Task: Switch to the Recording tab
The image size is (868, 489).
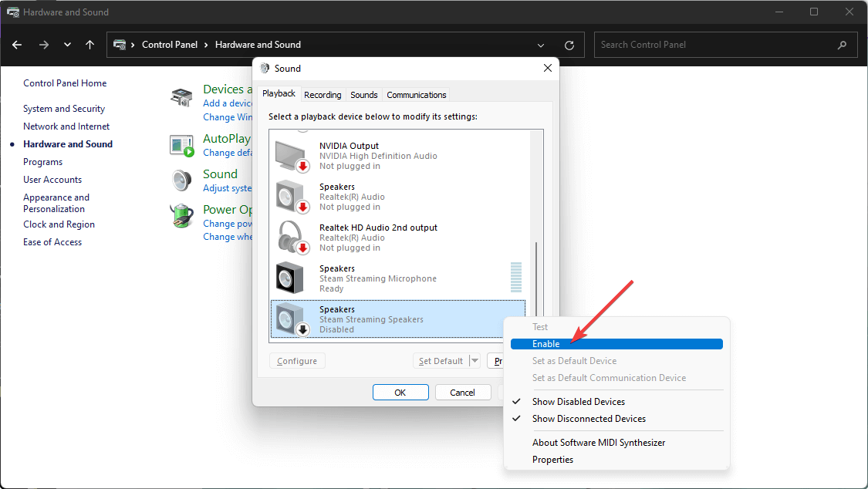Action: pyautogui.click(x=323, y=95)
